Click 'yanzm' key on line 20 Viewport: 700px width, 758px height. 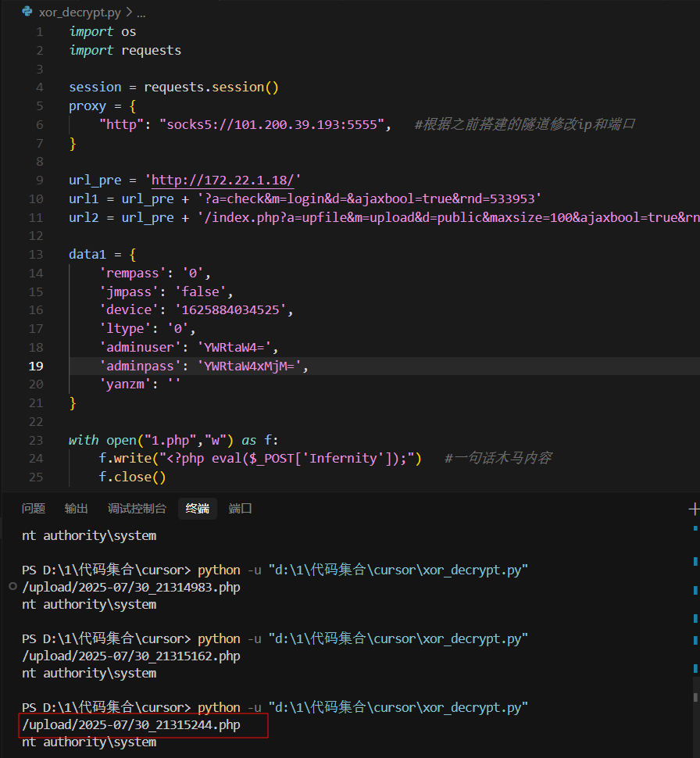(x=125, y=384)
